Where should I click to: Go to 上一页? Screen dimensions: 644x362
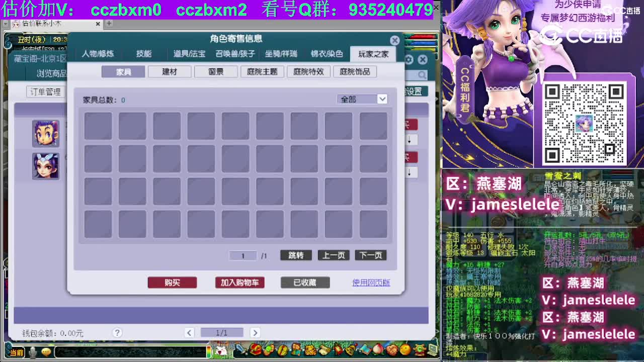334,255
